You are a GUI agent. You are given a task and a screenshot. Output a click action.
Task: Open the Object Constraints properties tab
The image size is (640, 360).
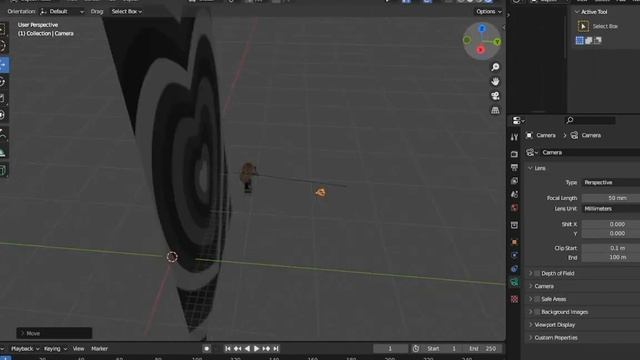pos(514,269)
